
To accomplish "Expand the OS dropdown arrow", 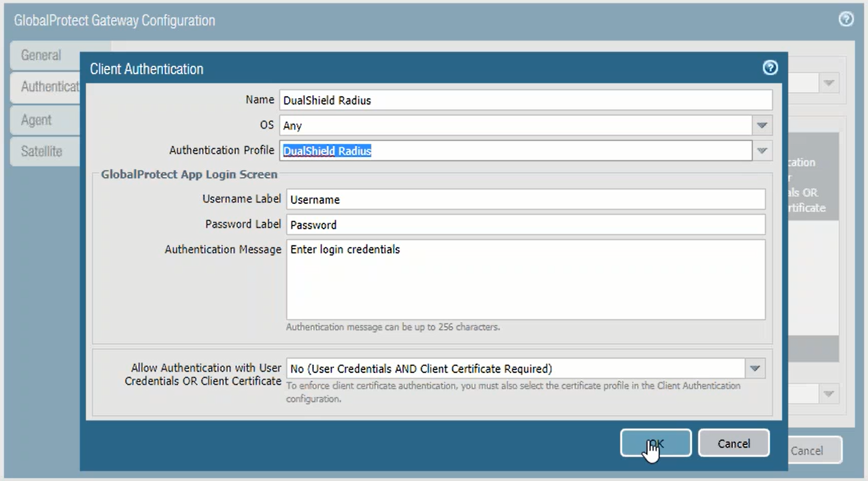I will point(761,125).
